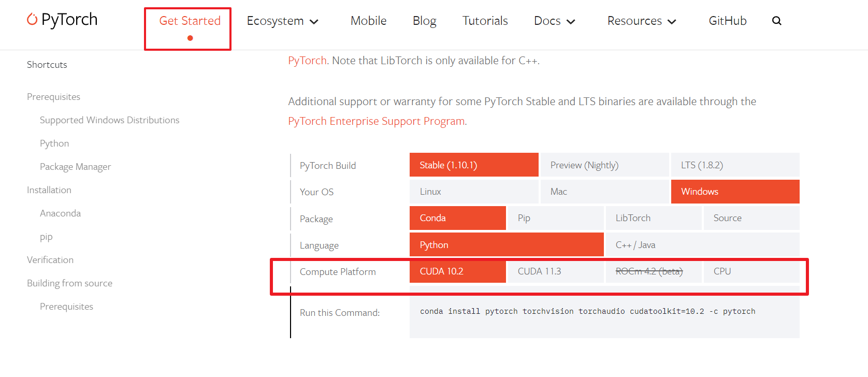
Task: Select LibTorch package option
Action: click(x=654, y=218)
